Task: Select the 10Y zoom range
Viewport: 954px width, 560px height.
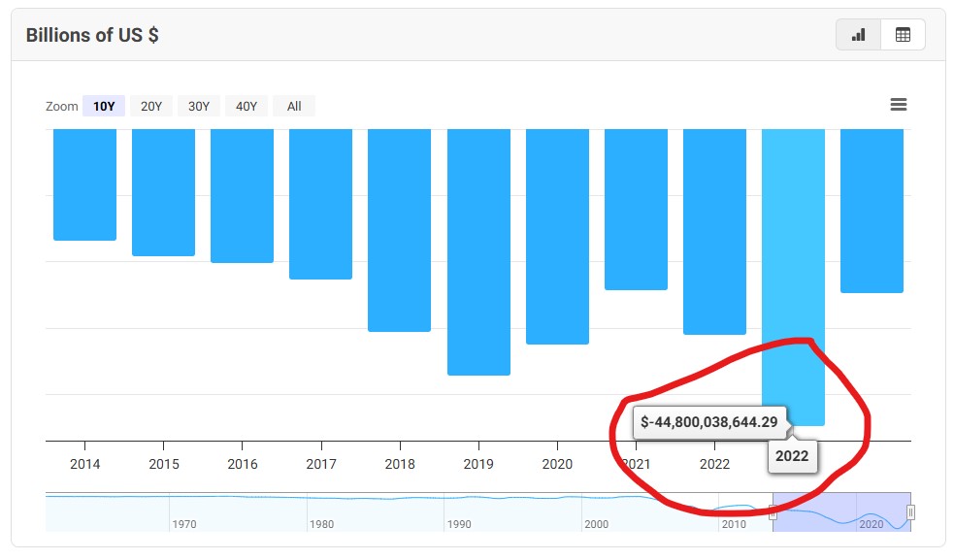Action: [104, 107]
